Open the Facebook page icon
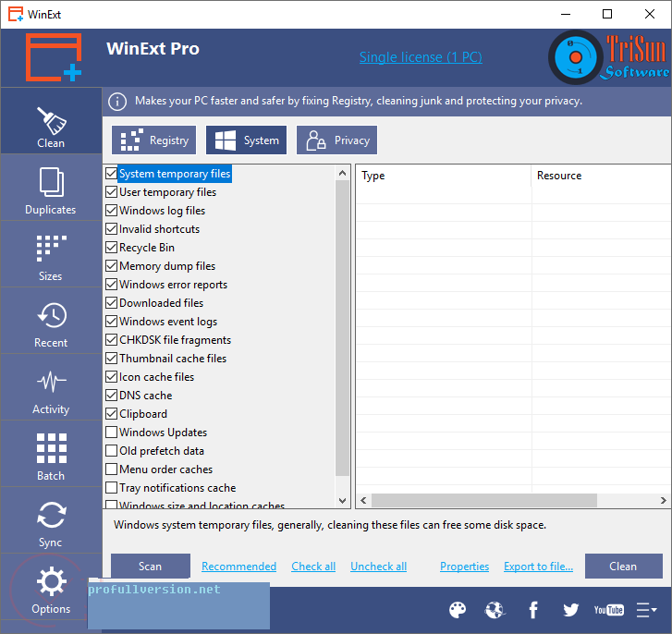The image size is (672, 634). click(x=533, y=610)
